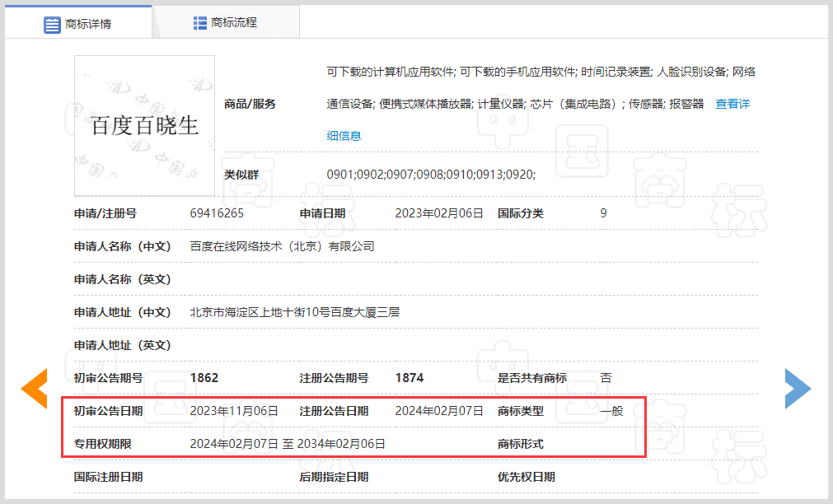This screenshot has width=833, height=504.
Task: Click the 是否共有商标 value 否
Action: (606, 378)
